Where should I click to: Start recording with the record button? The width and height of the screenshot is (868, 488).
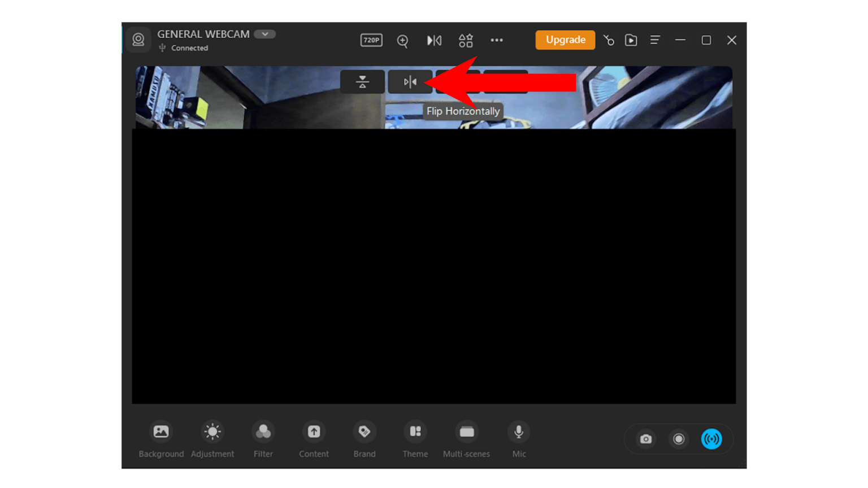pos(679,439)
